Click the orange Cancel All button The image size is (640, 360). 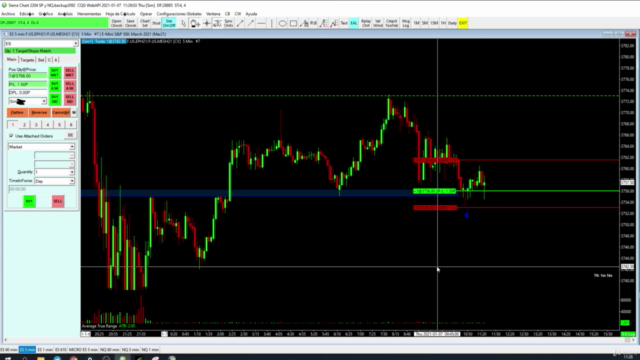click(61, 112)
